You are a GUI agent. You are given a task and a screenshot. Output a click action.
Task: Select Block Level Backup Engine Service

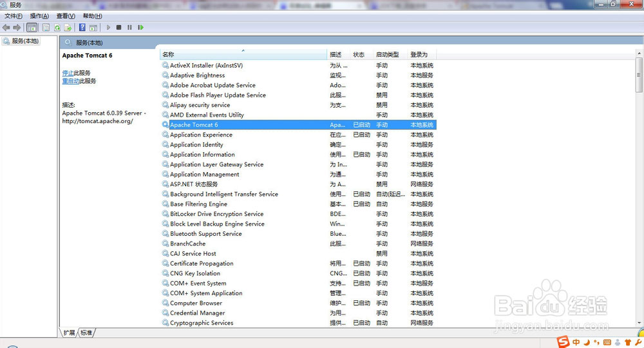(x=298, y=224)
